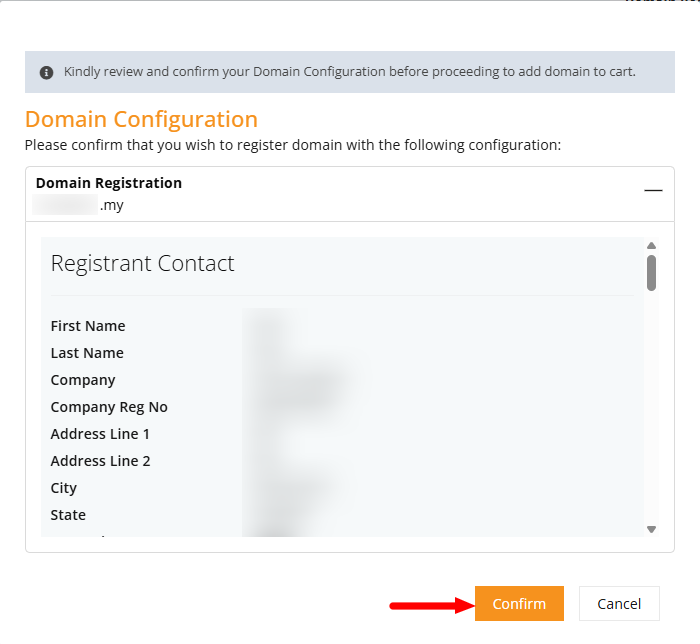700x644 pixels.
Task: Select the State field label
Action: point(68,515)
